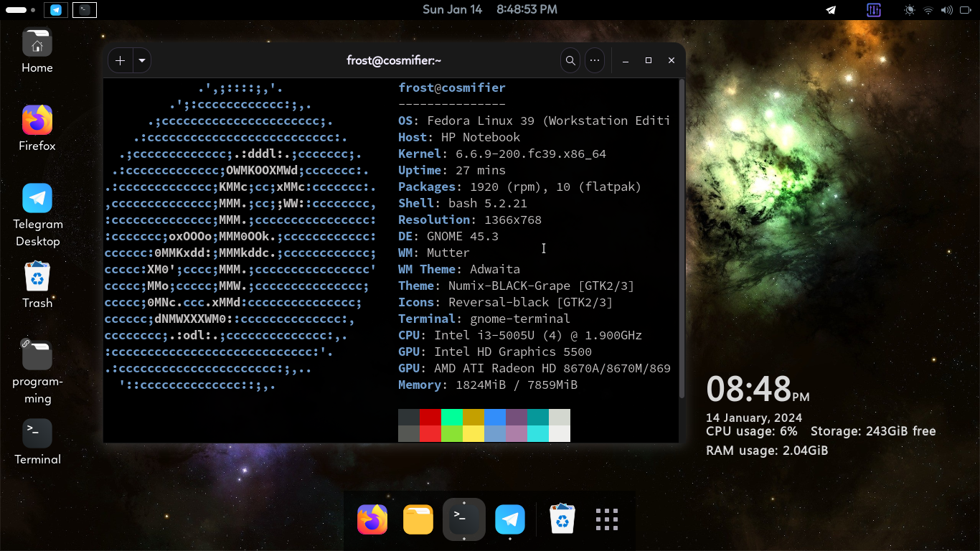Click the "Storage: 243GiB free" widget text
The image size is (980, 551).
click(873, 431)
